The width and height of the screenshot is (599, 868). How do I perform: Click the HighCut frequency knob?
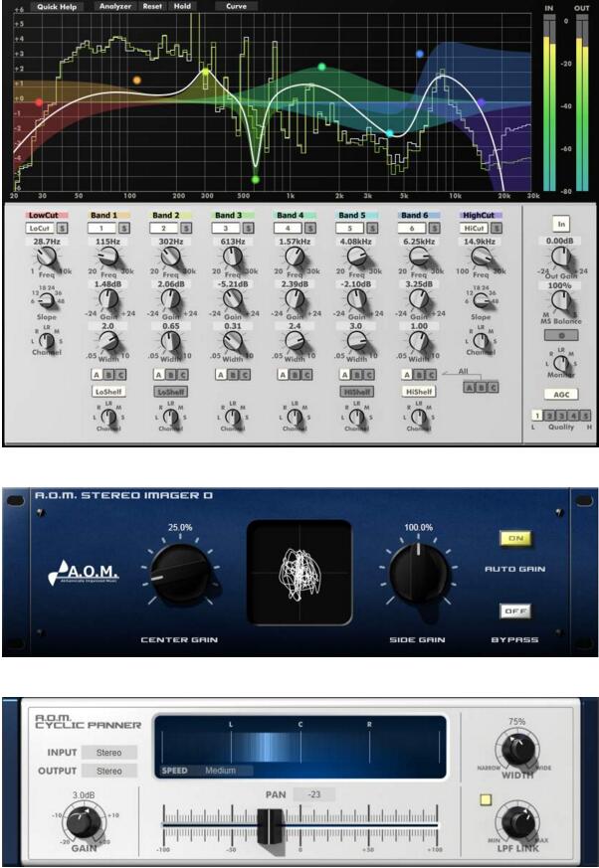tap(481, 257)
